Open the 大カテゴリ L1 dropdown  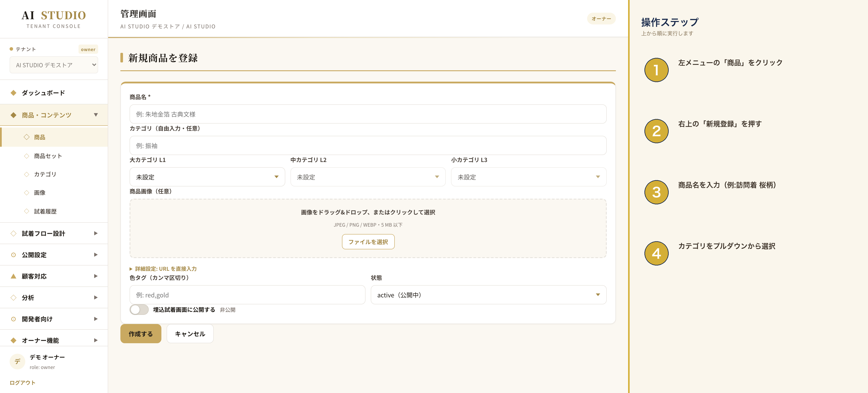(x=207, y=177)
